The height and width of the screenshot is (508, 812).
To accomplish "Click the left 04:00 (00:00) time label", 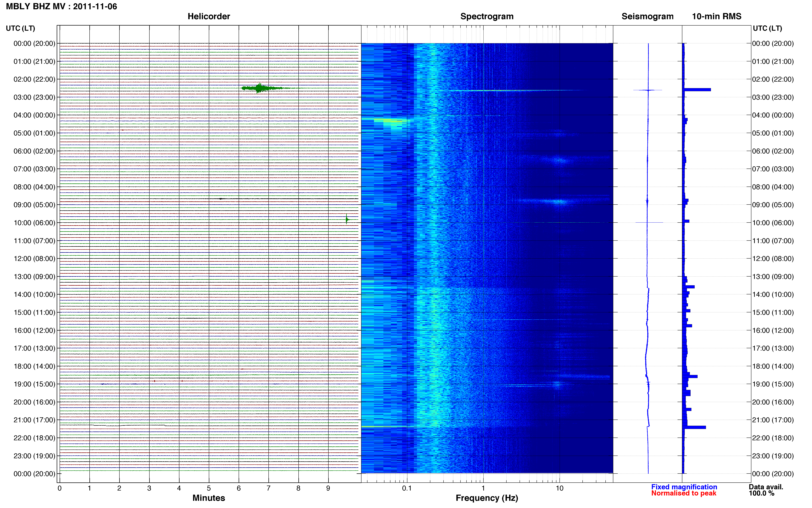I will click(34, 115).
